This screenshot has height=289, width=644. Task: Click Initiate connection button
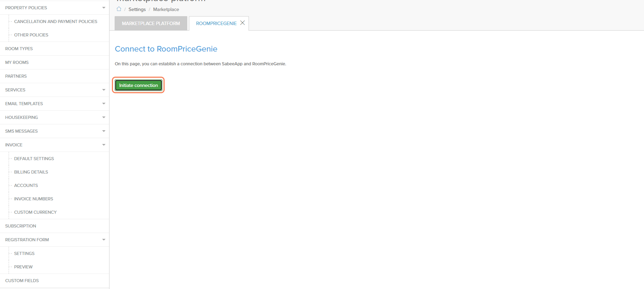(x=138, y=85)
